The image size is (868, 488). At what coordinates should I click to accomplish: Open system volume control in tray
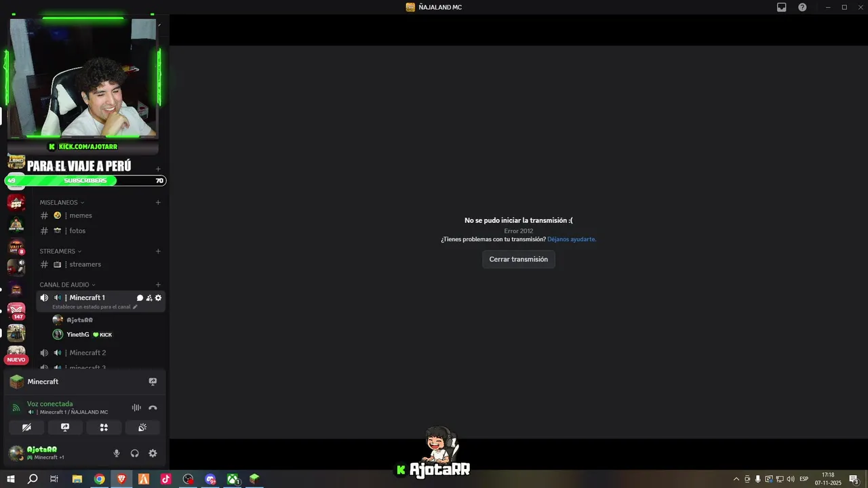point(790,479)
